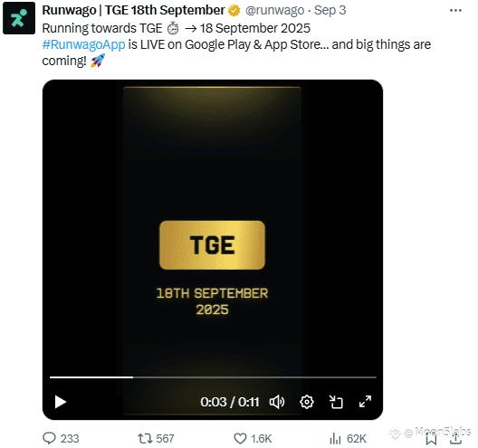Screen dimensions: 478x448
Task: Share the post via share icon
Action: (455, 439)
